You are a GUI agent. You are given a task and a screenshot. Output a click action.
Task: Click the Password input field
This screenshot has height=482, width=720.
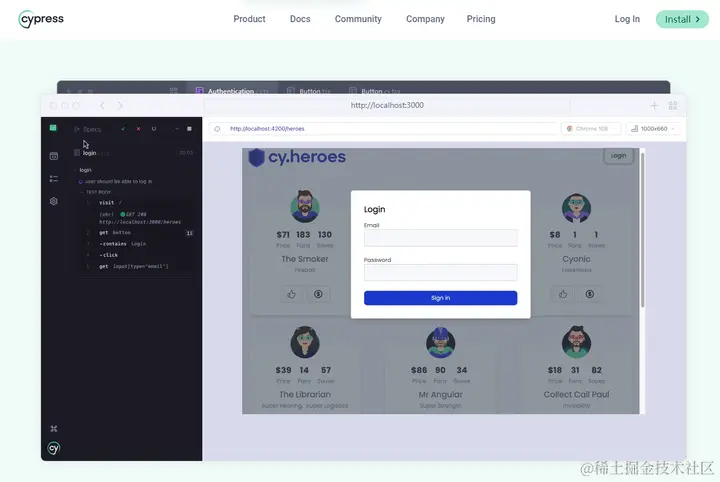coord(440,272)
